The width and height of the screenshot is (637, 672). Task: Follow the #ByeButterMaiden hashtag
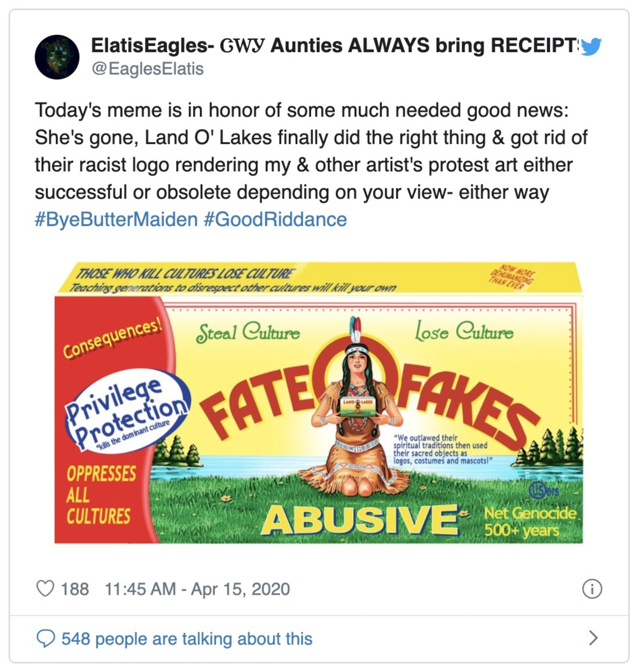pos(116,219)
